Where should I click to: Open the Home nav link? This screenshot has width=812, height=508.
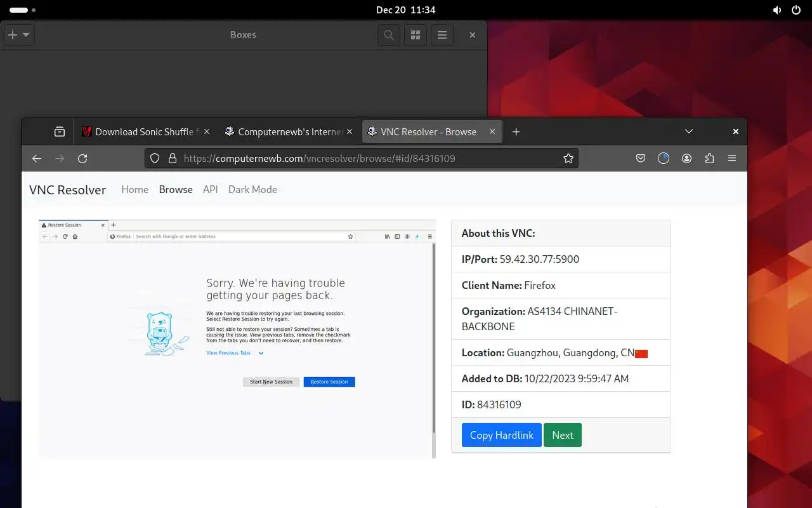tap(134, 190)
